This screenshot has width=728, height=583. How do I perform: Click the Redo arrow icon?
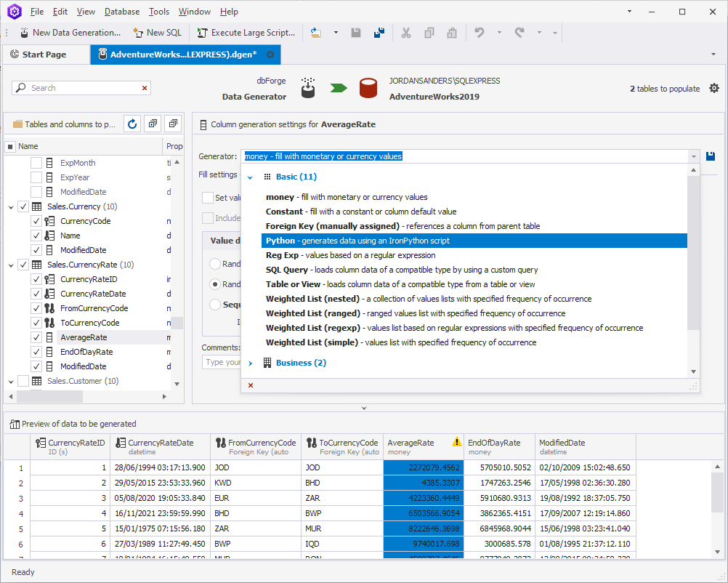pyautogui.click(x=519, y=33)
